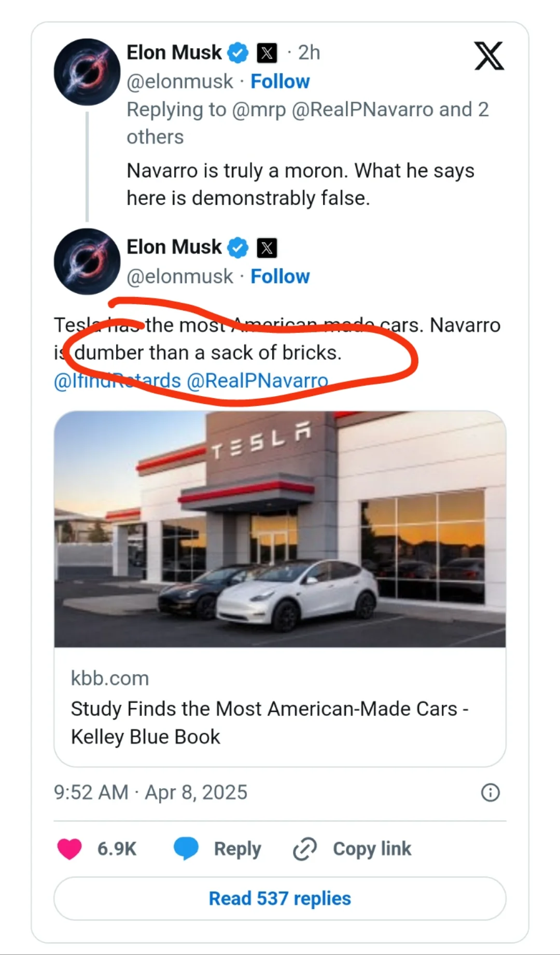Open the Tesla dealership article image
Screen dimensions: 560x955
click(280, 529)
